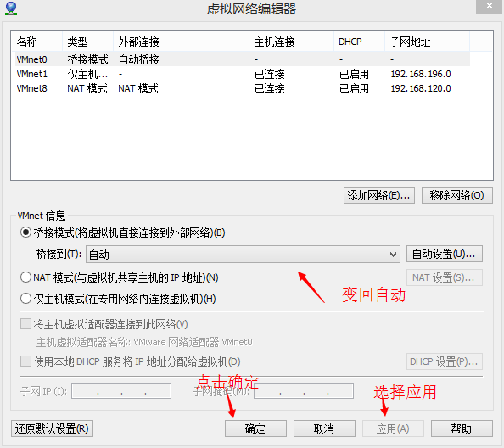
Task: Click 自动设置(U)... button
Action: click(x=445, y=255)
